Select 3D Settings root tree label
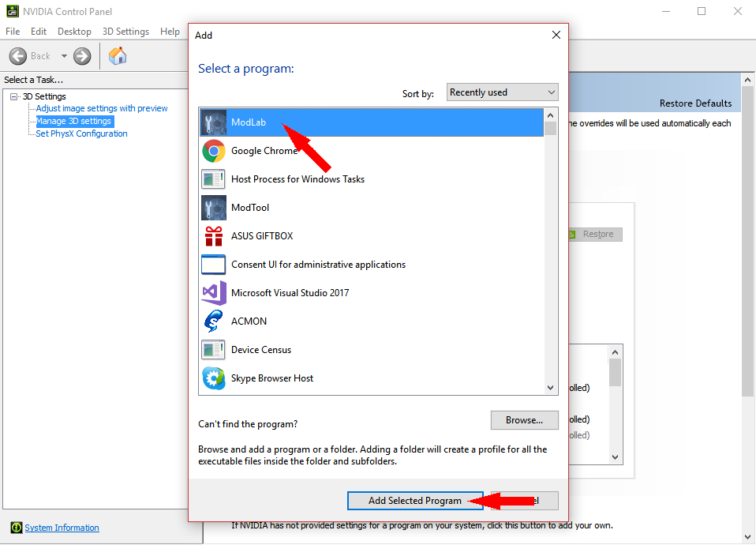The height and width of the screenshot is (545, 756). click(x=44, y=96)
